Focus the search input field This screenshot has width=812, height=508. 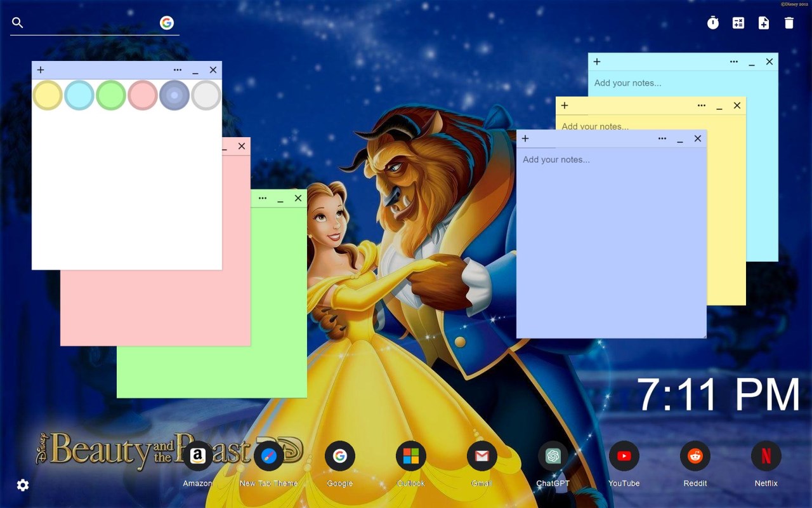click(91, 23)
